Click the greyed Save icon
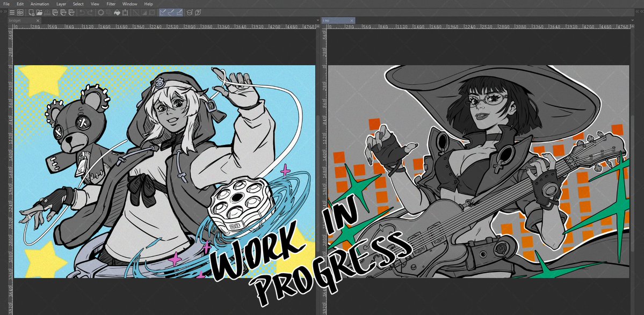Viewport: 644px width, 315px height. (x=47, y=13)
